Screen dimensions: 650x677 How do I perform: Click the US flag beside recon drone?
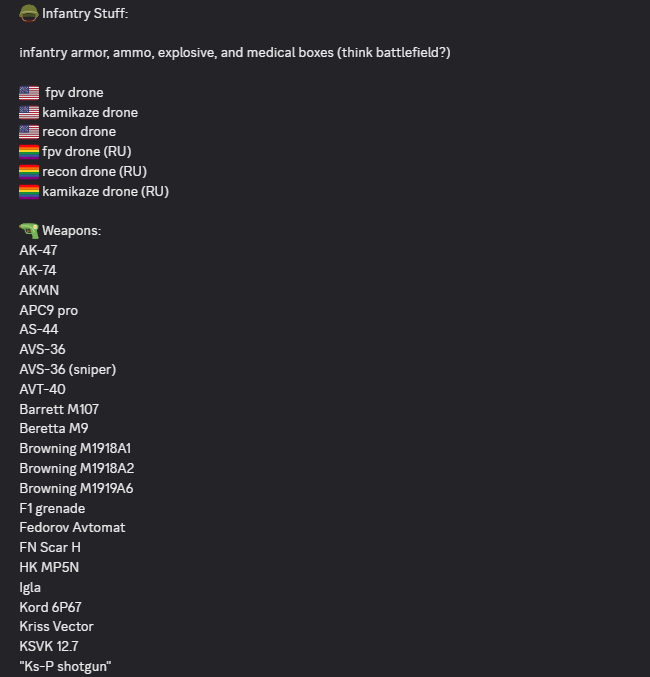tap(29, 132)
